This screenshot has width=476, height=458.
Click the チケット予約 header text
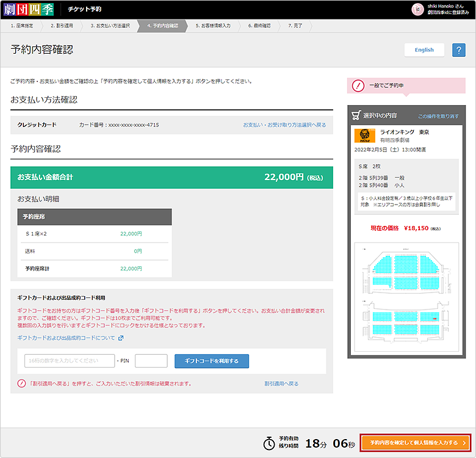click(x=84, y=9)
